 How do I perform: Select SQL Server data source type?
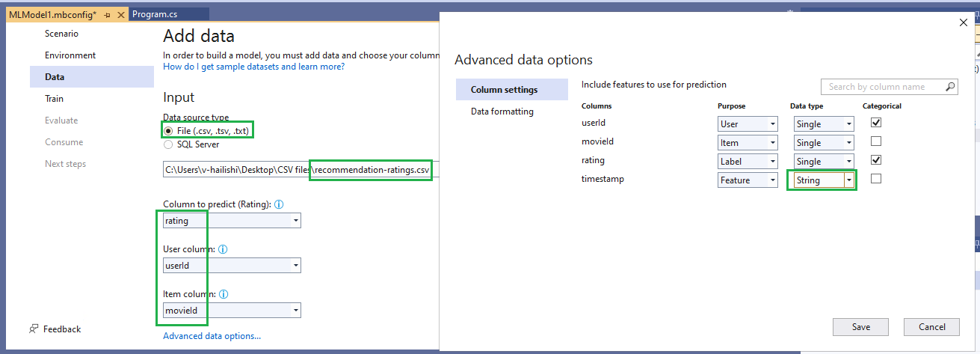[x=168, y=144]
